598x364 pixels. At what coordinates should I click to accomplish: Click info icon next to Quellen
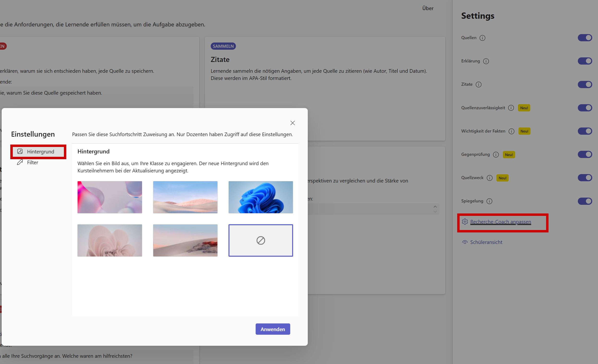(482, 38)
